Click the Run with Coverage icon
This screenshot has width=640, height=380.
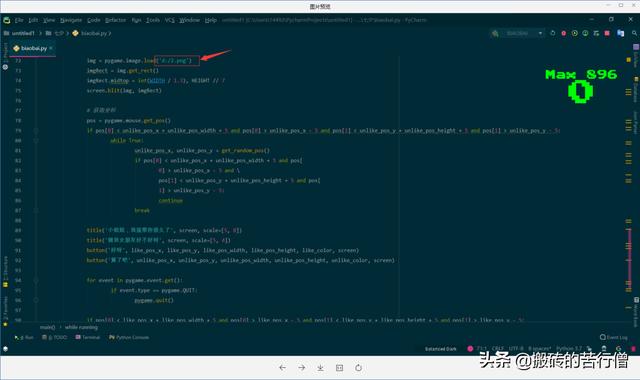click(575, 33)
